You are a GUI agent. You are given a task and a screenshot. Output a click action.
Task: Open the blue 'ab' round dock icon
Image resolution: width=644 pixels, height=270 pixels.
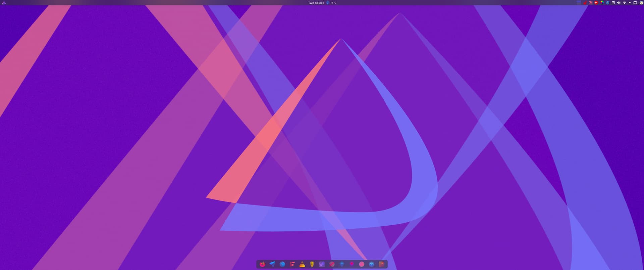(372, 264)
